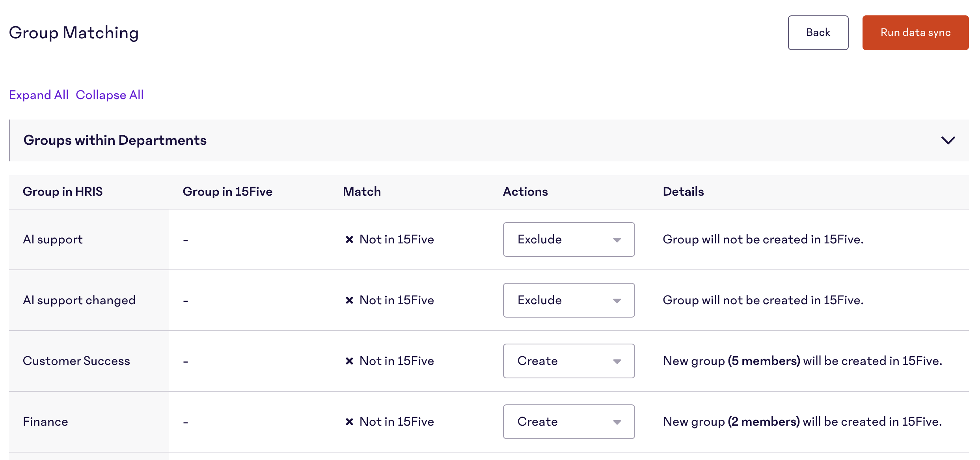The height and width of the screenshot is (460, 980).
Task: Click the Groups within Departments section header
Action: click(x=115, y=140)
